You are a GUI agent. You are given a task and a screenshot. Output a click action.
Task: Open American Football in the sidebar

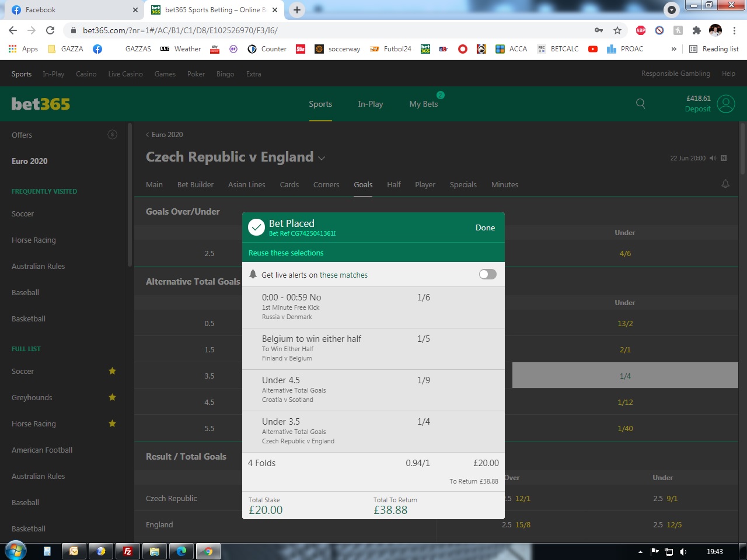(x=42, y=450)
